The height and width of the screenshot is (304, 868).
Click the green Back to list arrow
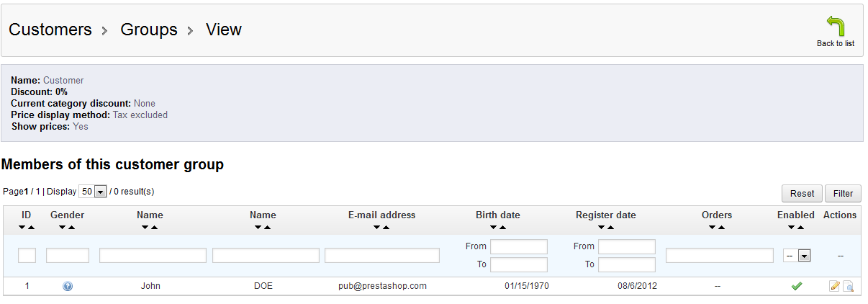[x=835, y=27]
